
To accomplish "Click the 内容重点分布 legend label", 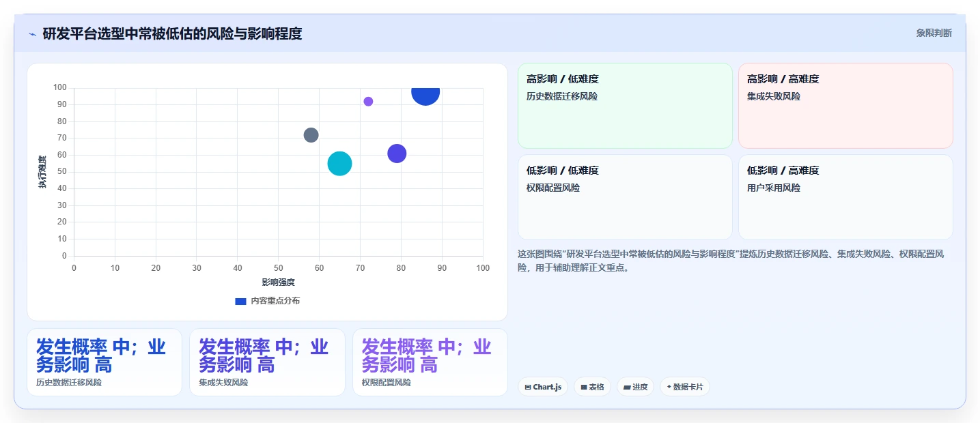I will [275, 301].
